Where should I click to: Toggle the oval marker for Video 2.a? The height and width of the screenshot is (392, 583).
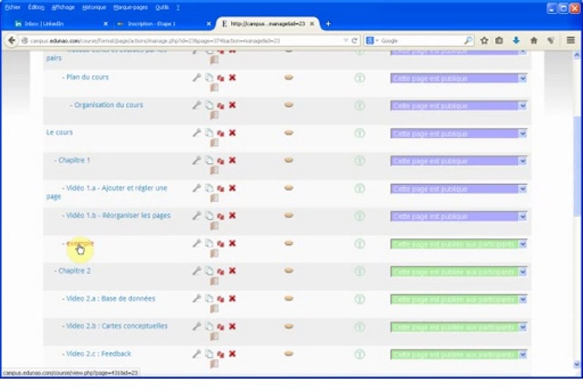289,298
